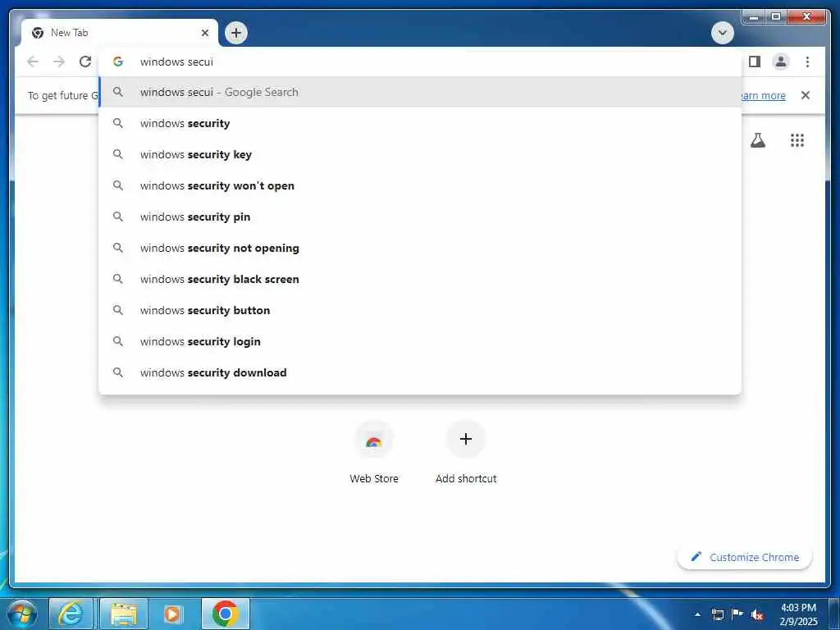Open Customize Chrome button
Screen dimensions: 840x630
745,557
